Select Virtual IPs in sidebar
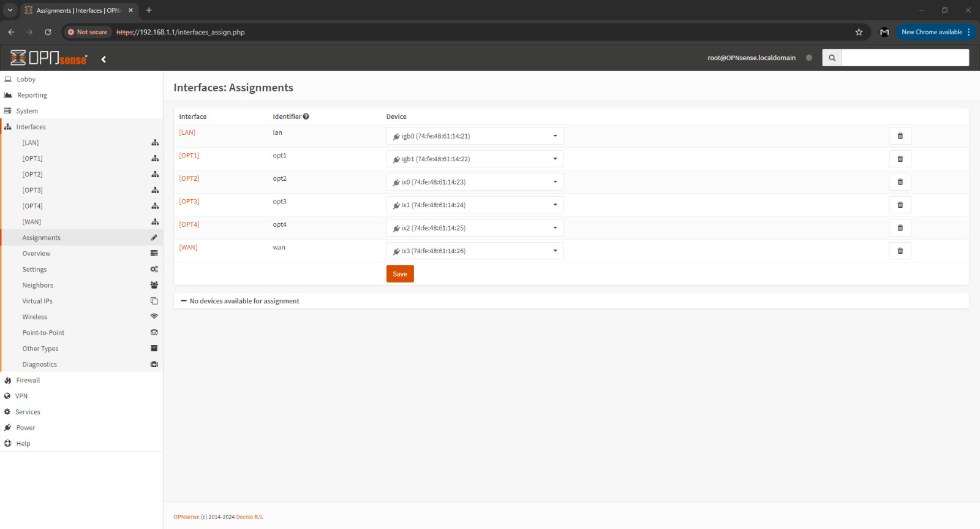The width and height of the screenshot is (980, 529). (x=81, y=301)
